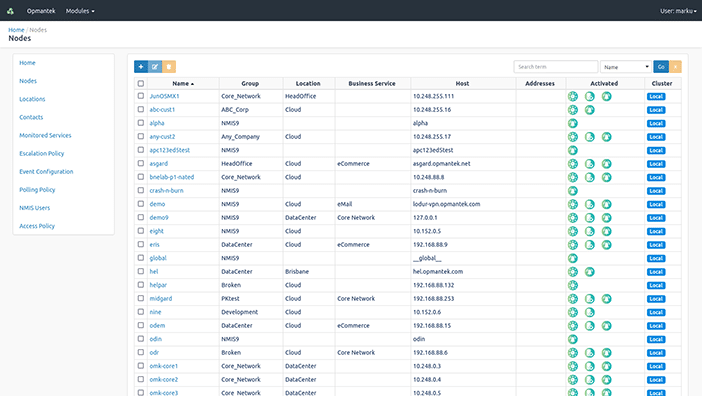Click the document activation icon for JunOSMX1

coord(590,96)
